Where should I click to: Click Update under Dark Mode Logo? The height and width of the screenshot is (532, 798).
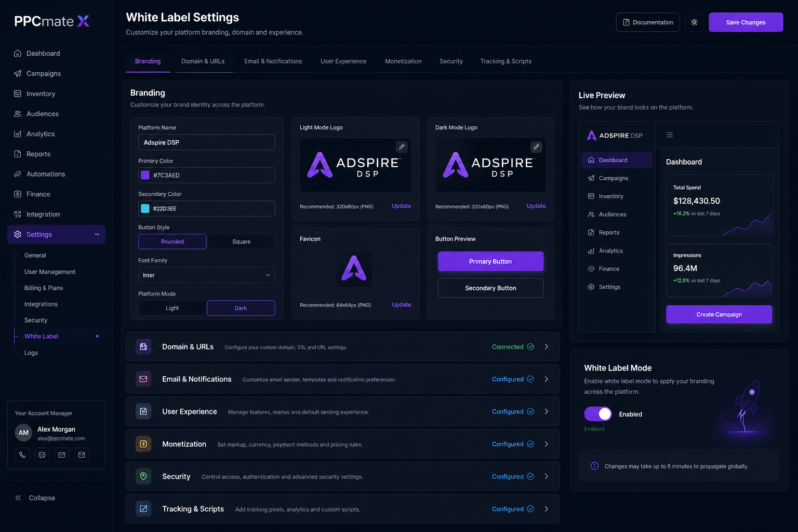pyautogui.click(x=536, y=206)
